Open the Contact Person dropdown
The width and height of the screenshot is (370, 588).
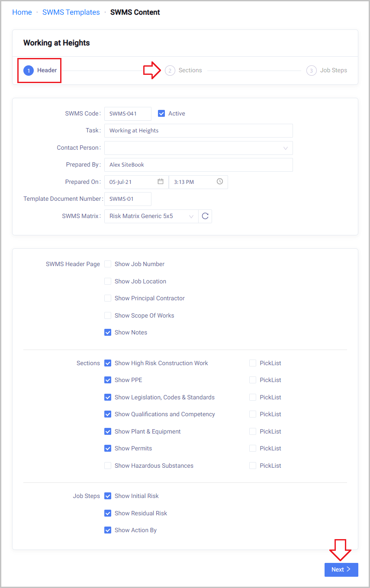pyautogui.click(x=198, y=148)
